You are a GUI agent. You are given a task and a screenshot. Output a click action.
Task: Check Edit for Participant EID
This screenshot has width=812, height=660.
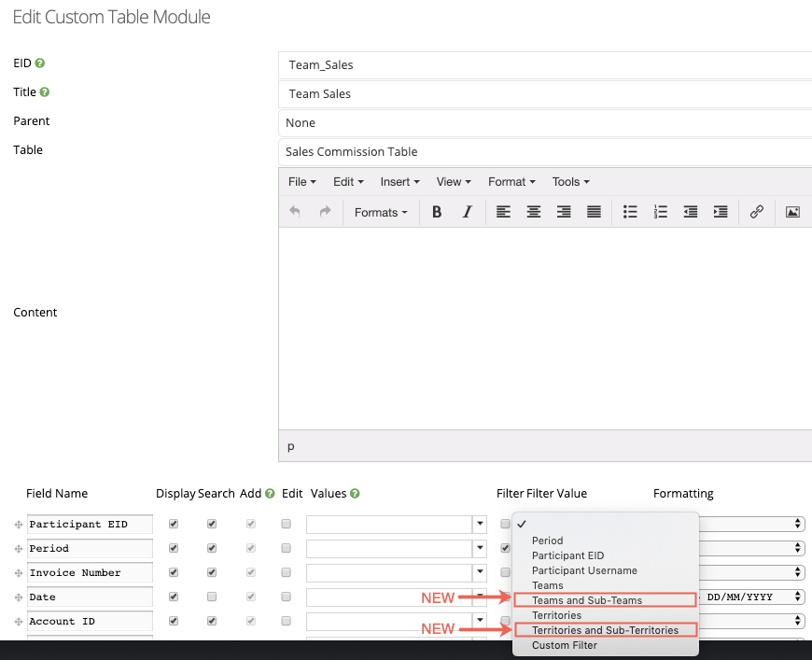(x=286, y=524)
